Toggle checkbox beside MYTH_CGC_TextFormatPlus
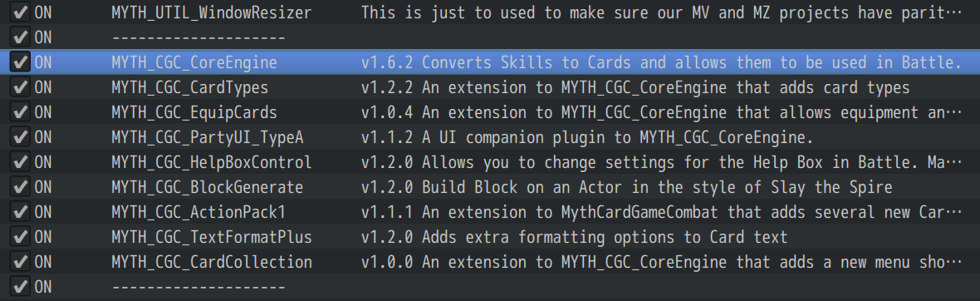The width and height of the screenshot is (980, 301). (x=21, y=237)
